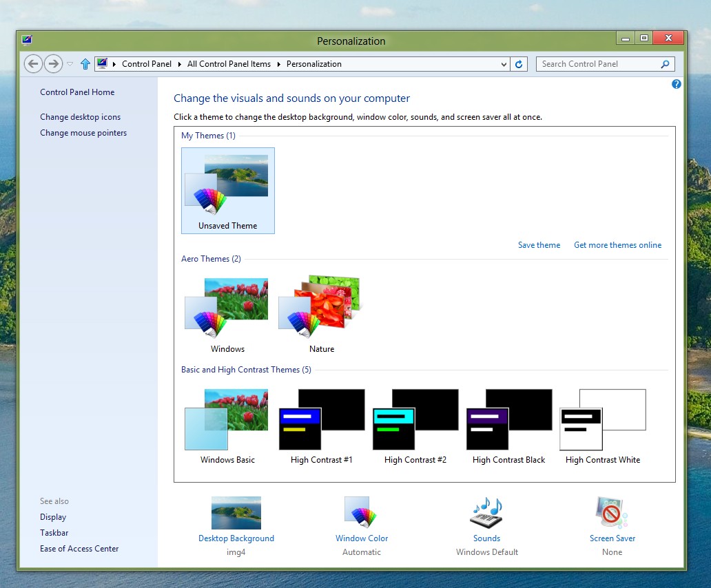
Task: Refresh the page with the refresh icon
Action: coord(519,63)
